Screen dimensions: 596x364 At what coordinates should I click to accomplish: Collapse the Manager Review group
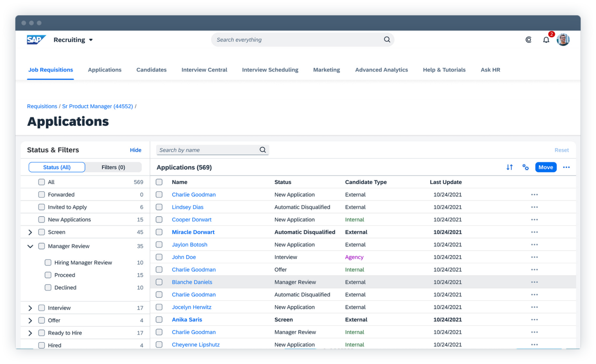[x=30, y=246]
